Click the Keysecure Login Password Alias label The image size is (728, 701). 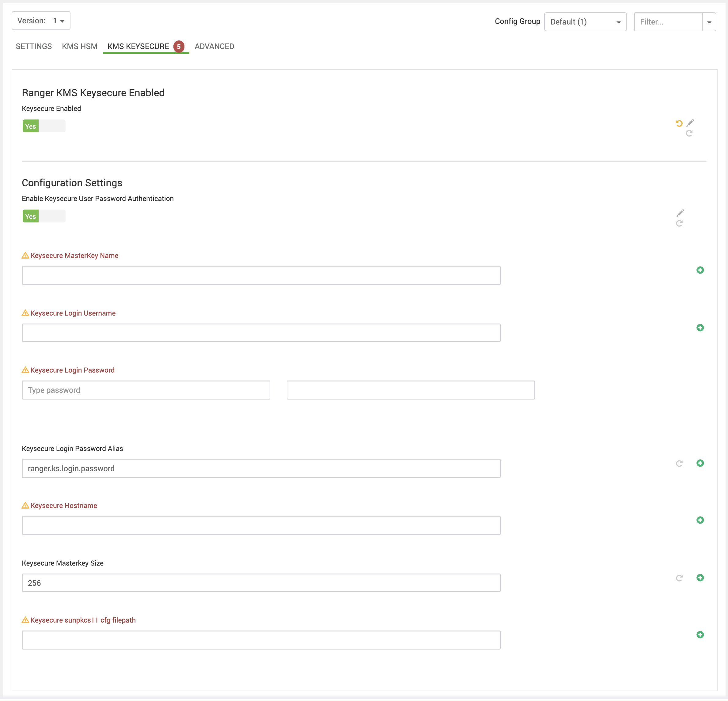tap(72, 449)
